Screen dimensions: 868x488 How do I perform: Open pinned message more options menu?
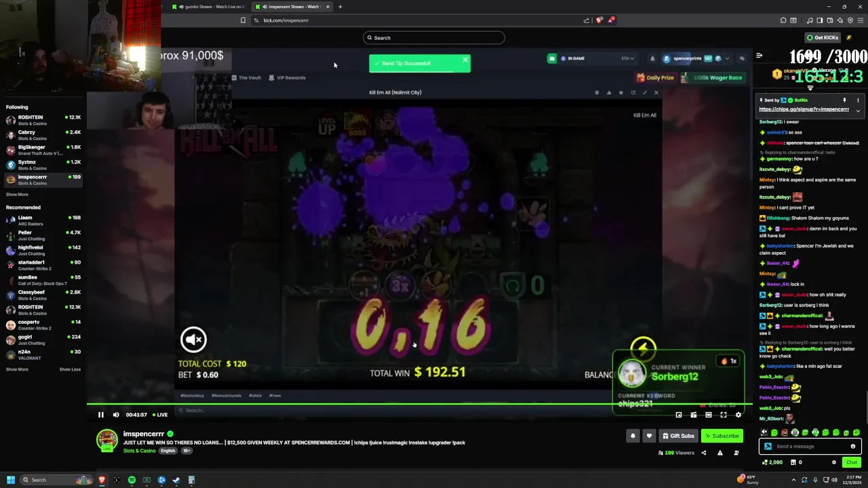pos(858,100)
